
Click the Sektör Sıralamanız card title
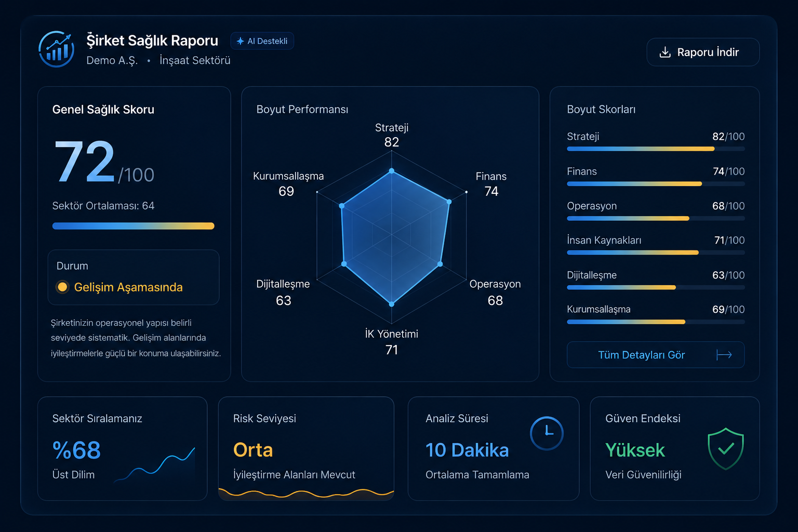click(x=97, y=419)
